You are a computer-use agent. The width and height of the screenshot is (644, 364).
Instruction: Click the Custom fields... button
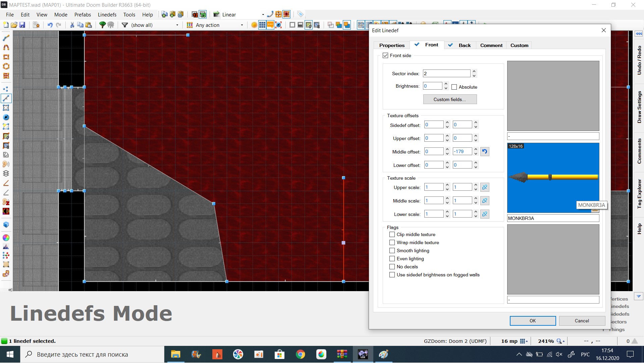click(450, 100)
